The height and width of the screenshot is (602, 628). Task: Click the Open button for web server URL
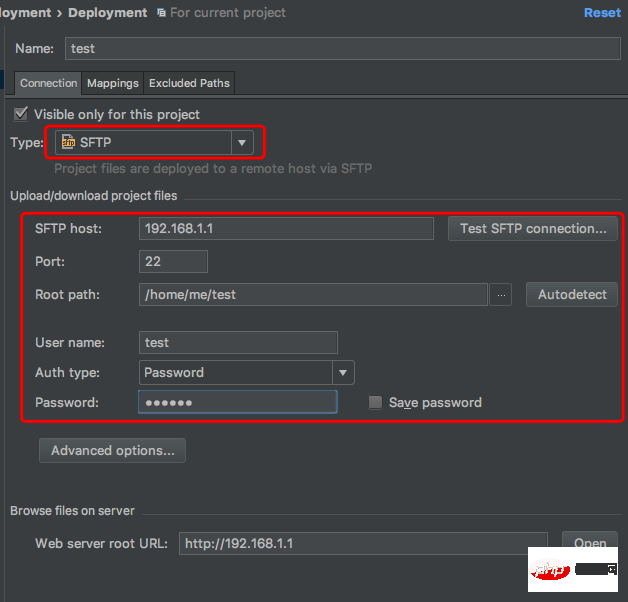click(589, 543)
